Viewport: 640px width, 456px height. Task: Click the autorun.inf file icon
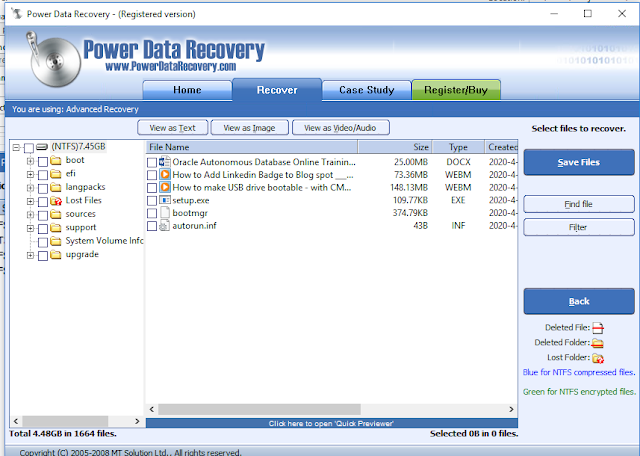point(164,225)
